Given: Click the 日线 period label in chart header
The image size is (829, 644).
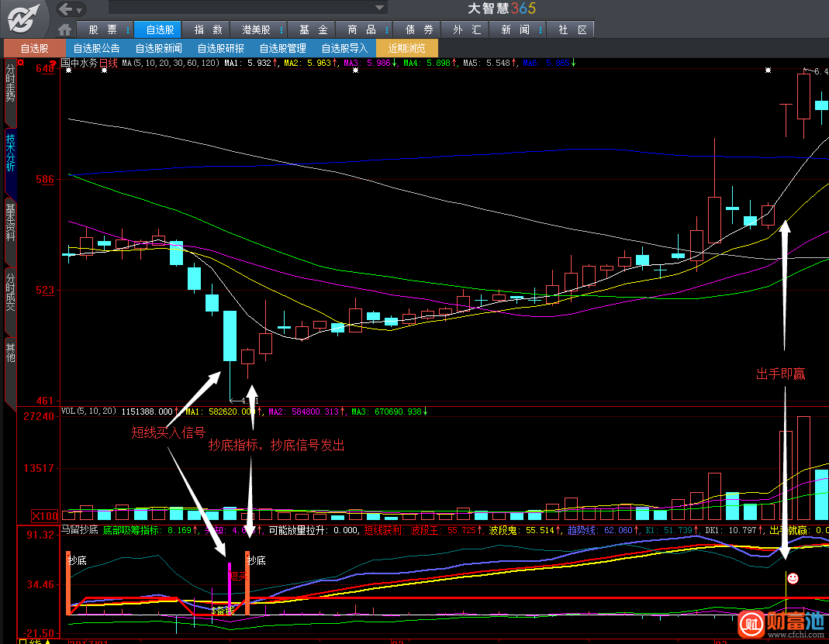Looking at the screenshot, I should tap(109, 63).
